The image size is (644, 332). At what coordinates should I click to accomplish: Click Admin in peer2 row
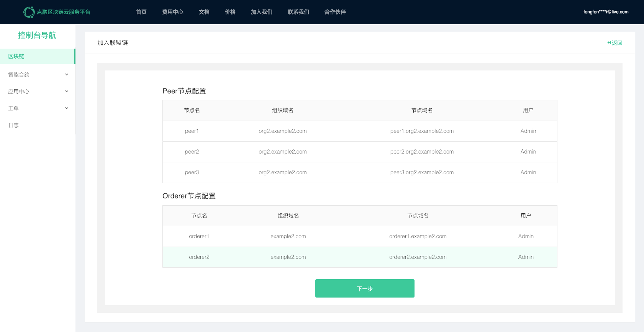[x=528, y=152]
